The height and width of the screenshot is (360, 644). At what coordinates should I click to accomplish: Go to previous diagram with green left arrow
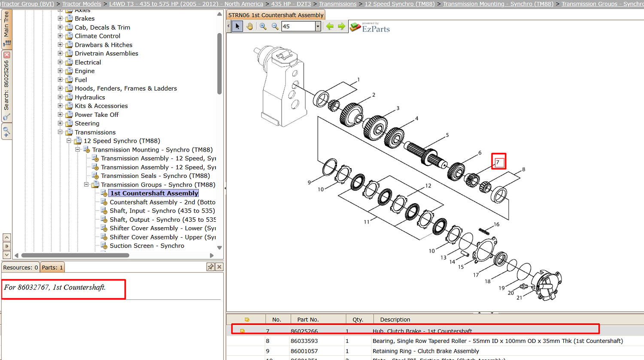click(x=330, y=26)
